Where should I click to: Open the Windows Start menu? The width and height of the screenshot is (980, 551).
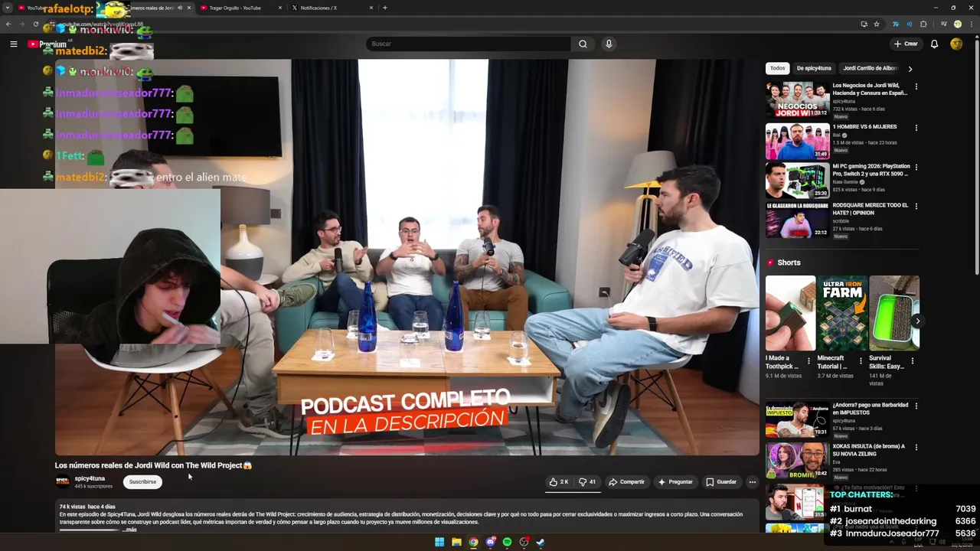439,542
